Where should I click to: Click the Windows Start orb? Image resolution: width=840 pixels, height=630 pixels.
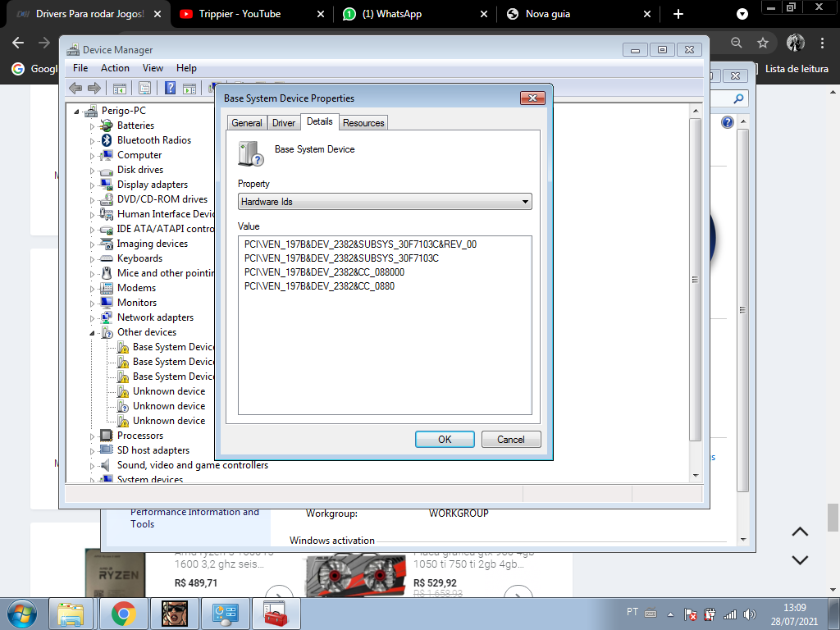tap(22, 614)
